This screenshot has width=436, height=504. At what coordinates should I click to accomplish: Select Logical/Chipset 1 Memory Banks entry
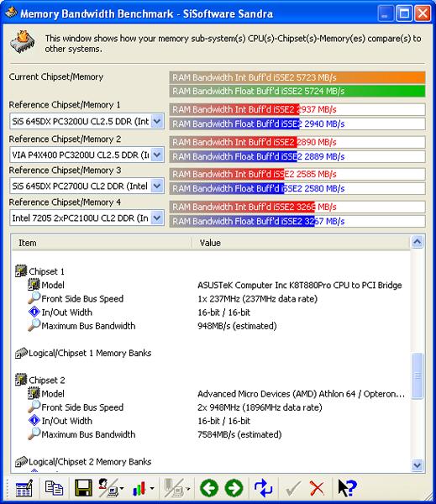pyautogui.click(x=90, y=353)
